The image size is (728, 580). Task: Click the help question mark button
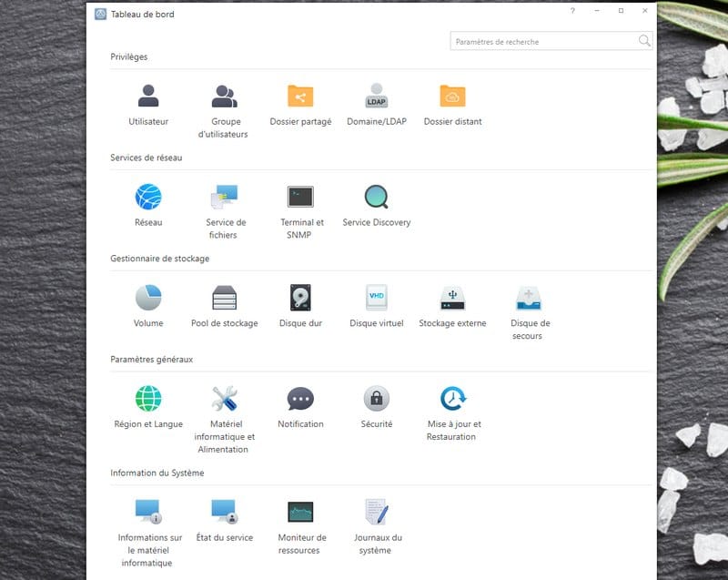[572, 11]
